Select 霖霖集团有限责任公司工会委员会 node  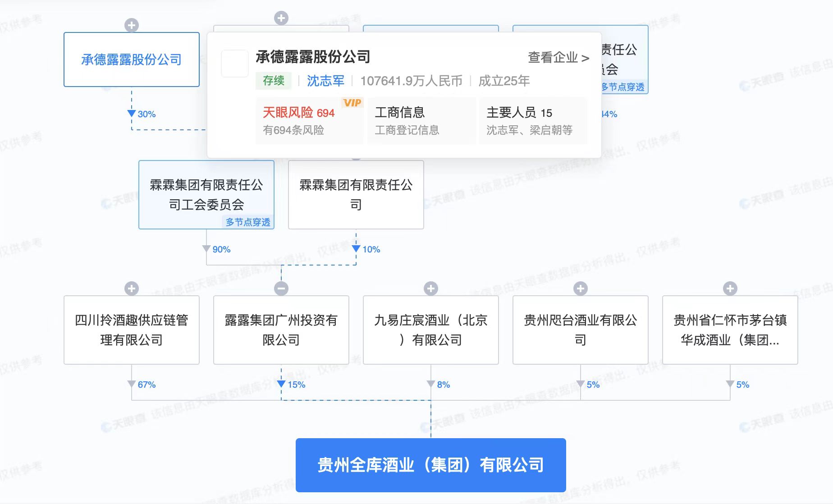pyautogui.click(x=206, y=195)
